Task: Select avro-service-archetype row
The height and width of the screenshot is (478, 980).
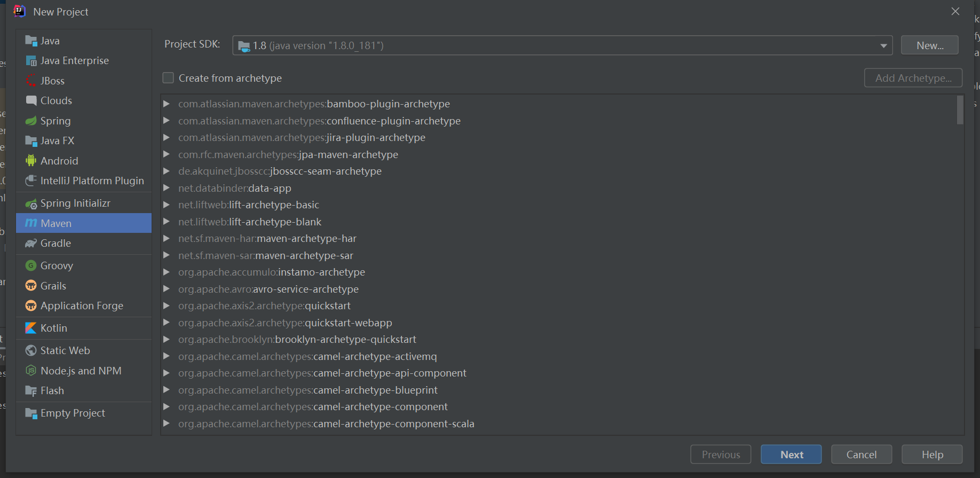Action: tap(559, 289)
